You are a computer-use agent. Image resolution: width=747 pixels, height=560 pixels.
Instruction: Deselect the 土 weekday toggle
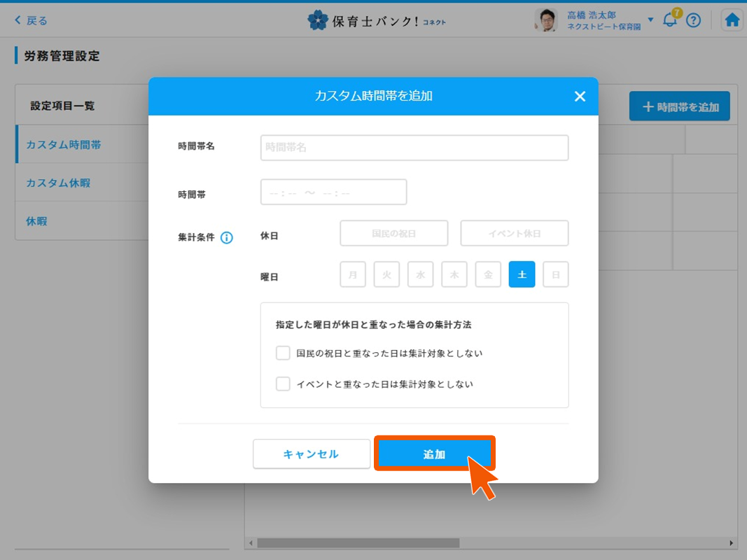pyautogui.click(x=522, y=275)
